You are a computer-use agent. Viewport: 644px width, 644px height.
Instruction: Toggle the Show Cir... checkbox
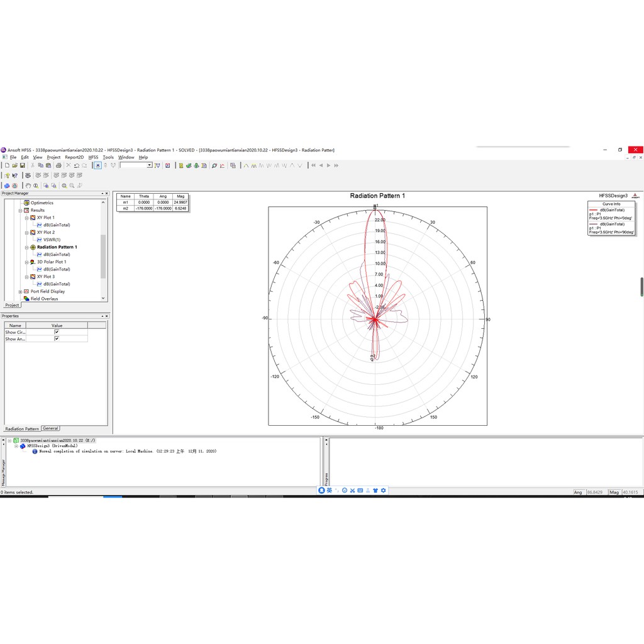click(57, 332)
